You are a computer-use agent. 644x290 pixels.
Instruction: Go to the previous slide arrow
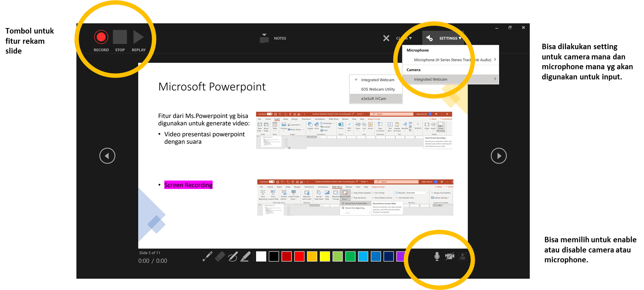tap(107, 156)
